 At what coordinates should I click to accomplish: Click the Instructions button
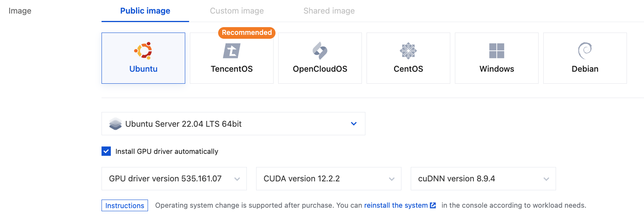(x=125, y=205)
